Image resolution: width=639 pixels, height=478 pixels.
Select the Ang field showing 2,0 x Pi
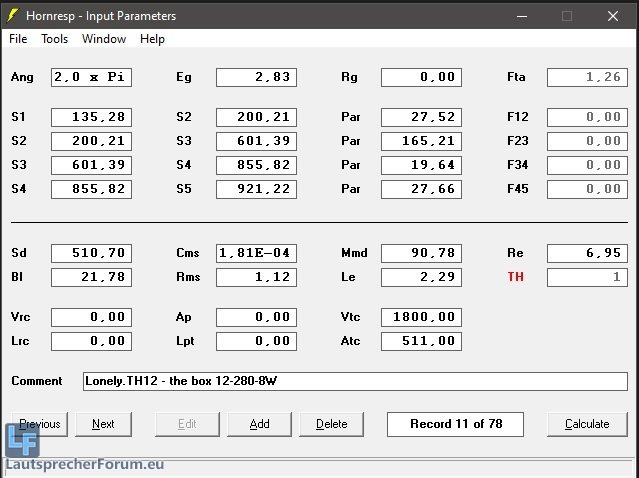pyautogui.click(x=91, y=77)
